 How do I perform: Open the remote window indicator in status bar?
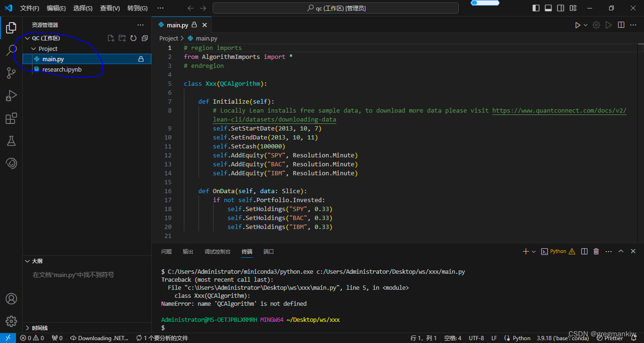(8, 338)
